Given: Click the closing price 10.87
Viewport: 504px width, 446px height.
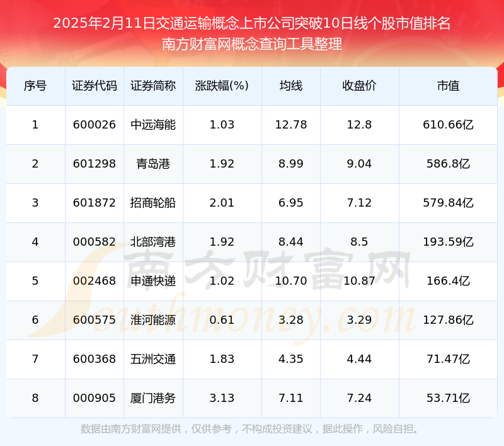Looking at the screenshot, I should 359,281.
